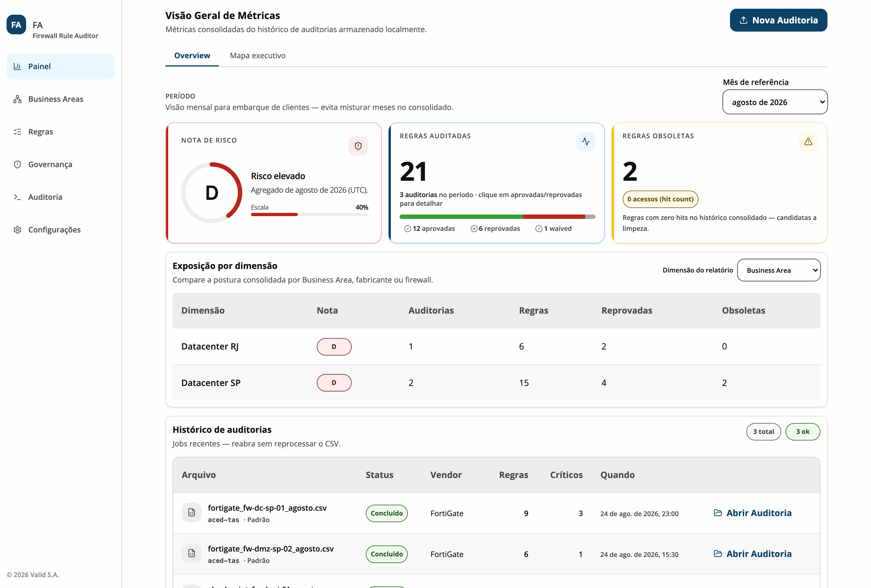
Task: Expand the Dimensão do relatório dropdown
Action: click(x=778, y=270)
